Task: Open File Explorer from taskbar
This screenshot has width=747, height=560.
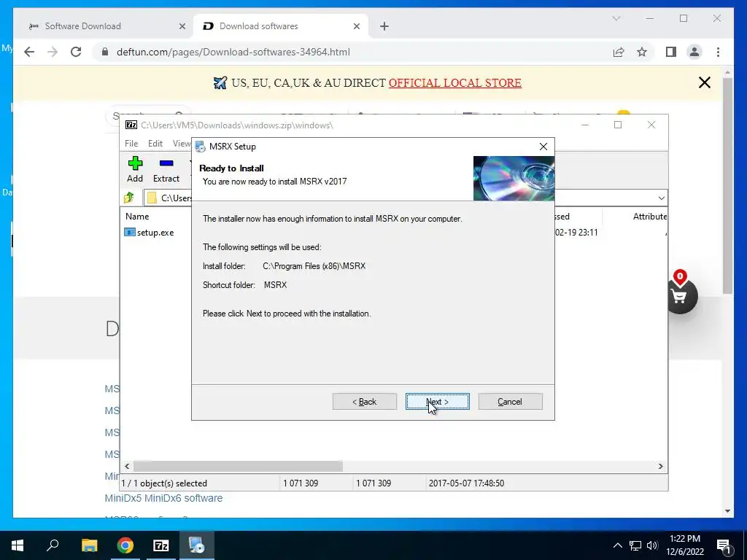Action: [89, 545]
